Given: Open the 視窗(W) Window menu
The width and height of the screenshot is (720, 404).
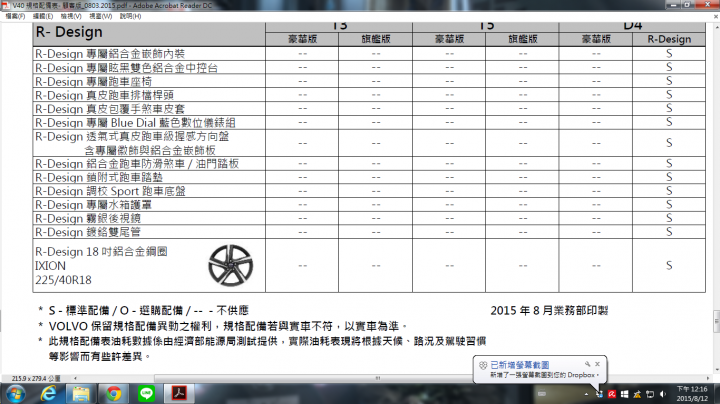Looking at the screenshot, I should (100, 16).
